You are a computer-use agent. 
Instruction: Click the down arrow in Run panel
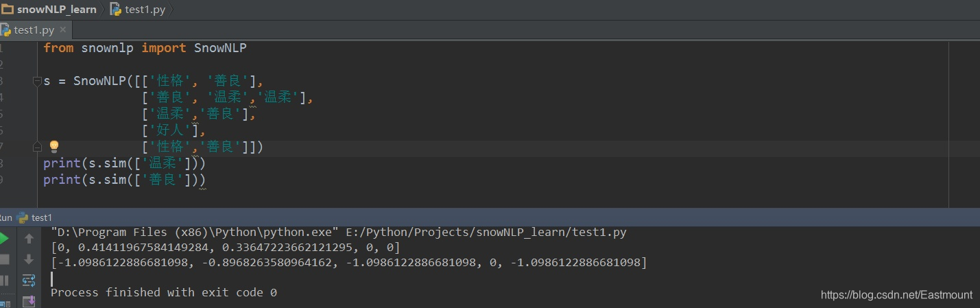29,259
